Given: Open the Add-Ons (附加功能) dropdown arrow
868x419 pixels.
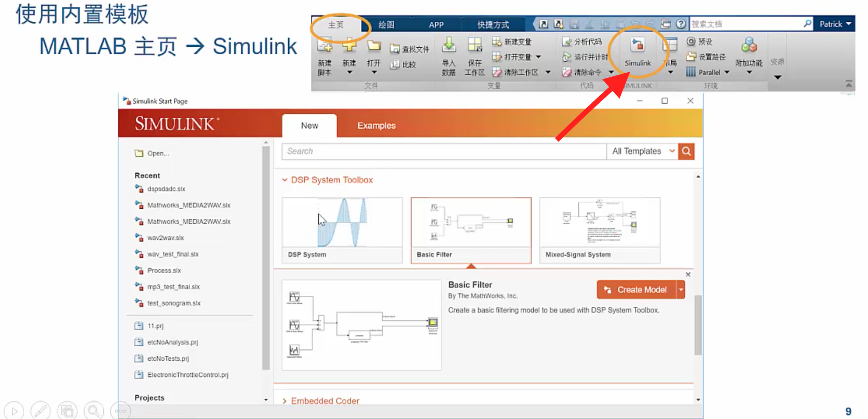Looking at the screenshot, I should 749,73.
